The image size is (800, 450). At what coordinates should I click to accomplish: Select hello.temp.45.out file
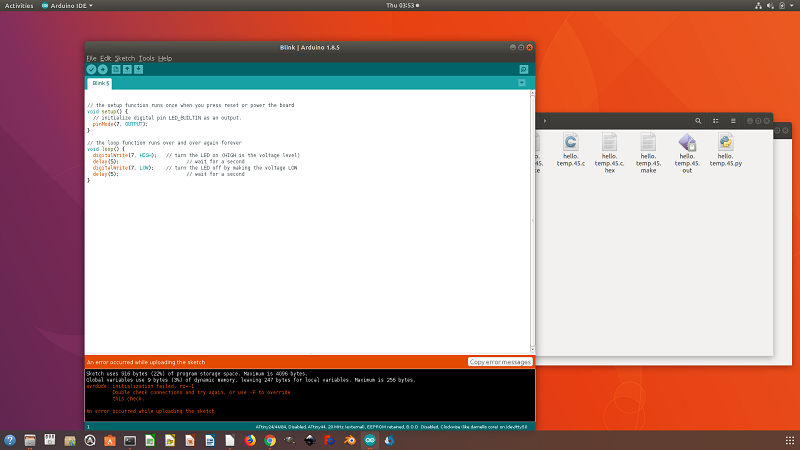[x=687, y=153]
